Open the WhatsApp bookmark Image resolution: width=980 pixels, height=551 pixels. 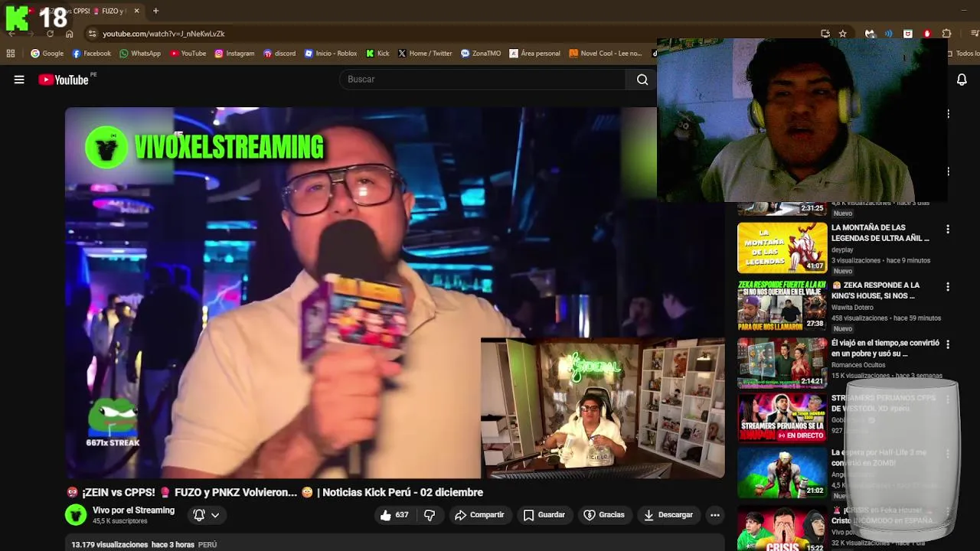[x=139, y=54]
